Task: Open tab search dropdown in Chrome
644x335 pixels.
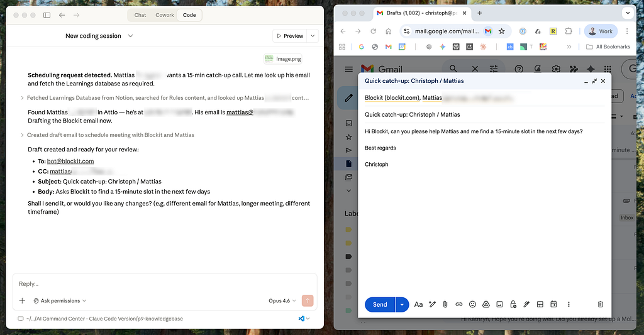Action: [x=628, y=13]
